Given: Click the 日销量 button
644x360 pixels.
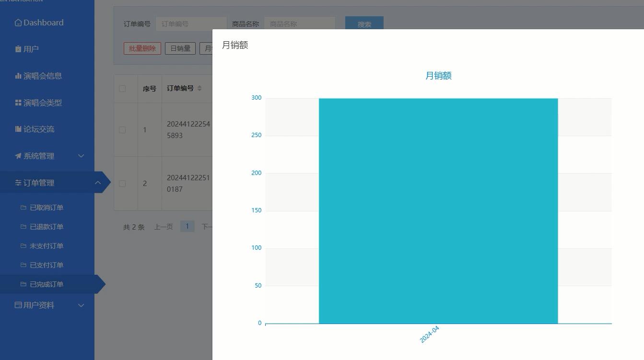Looking at the screenshot, I should 180,48.
